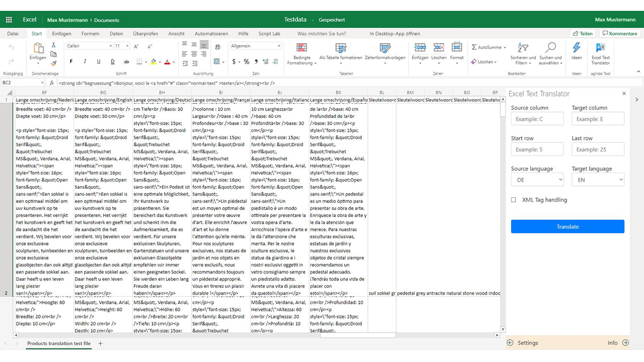Copy selection with the copy icon
Screen dimensions: 644x362
tap(54, 54)
